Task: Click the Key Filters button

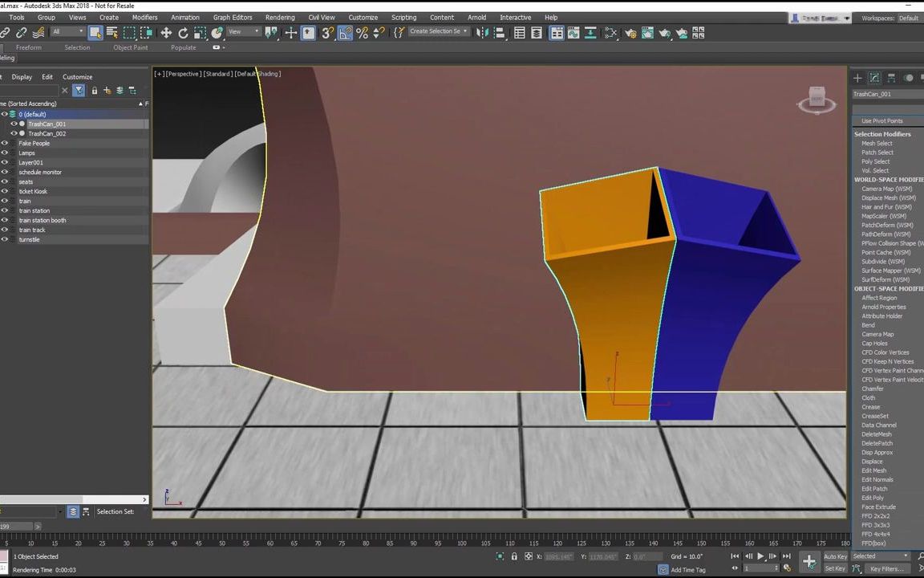Action: [886, 568]
